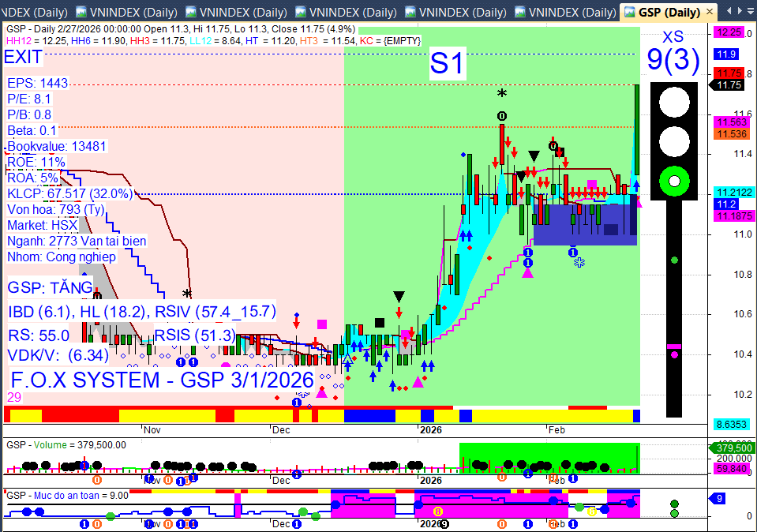
Task: Click IBD (6.1), HL (18.2) indicator line
Action: 142,312
